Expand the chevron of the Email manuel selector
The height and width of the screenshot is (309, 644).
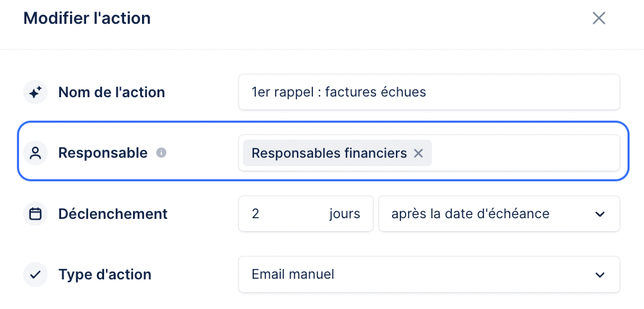click(600, 274)
